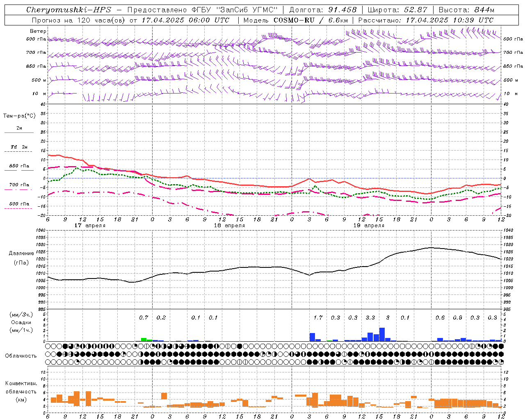Click the tallest blue hourly precipitation bar
525x420 pixels.
[382, 335]
